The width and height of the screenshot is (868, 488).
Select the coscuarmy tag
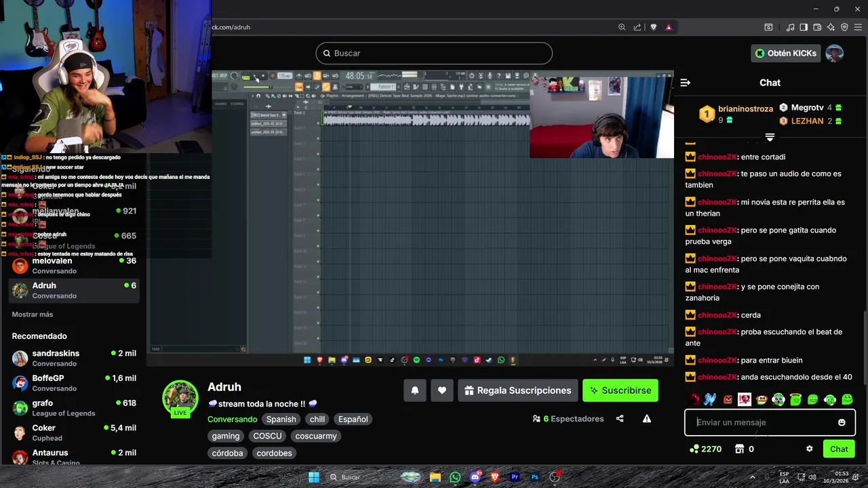316,436
